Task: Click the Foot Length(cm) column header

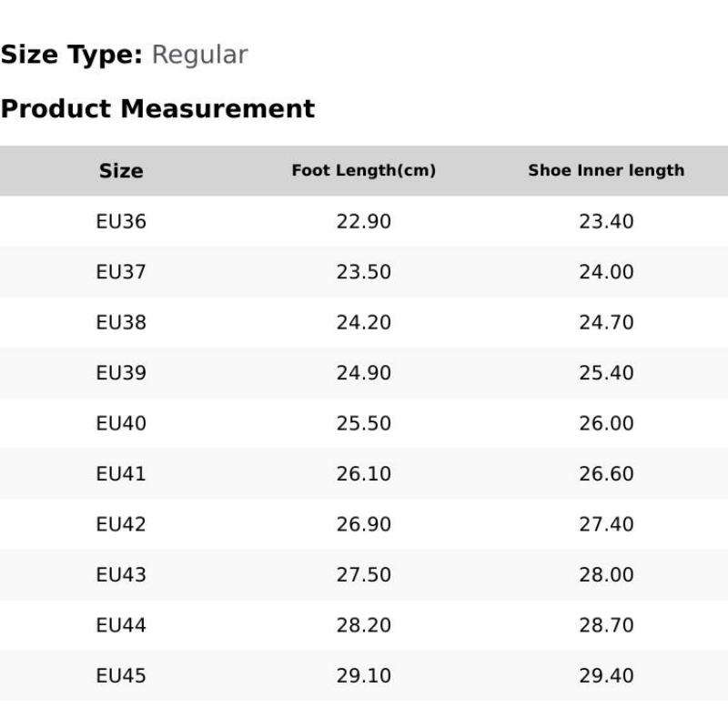Action: [x=364, y=171]
